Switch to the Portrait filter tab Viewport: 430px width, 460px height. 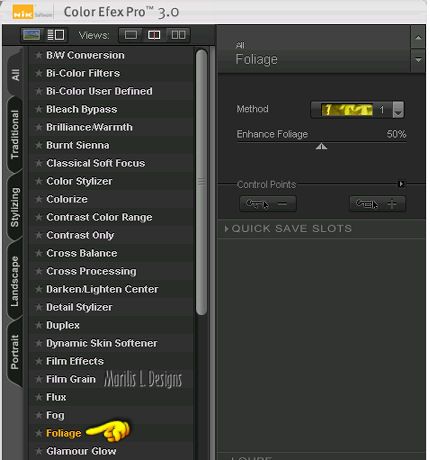[15, 352]
